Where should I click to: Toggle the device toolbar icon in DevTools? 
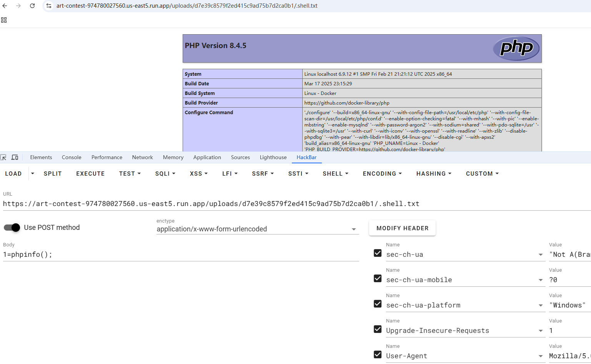click(x=15, y=157)
